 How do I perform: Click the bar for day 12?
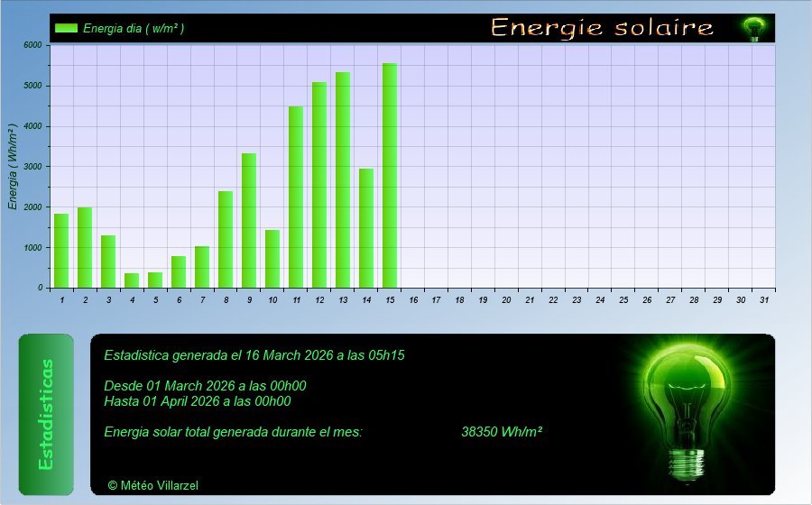pyautogui.click(x=319, y=185)
